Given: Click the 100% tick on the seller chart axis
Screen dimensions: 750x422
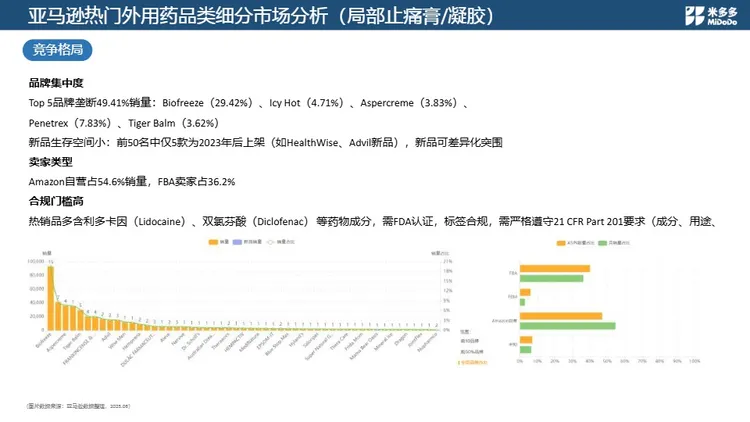Looking at the screenshot, I should [x=695, y=361].
